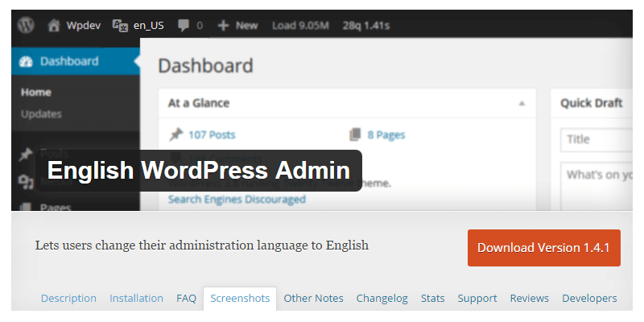This screenshot has width=644, height=322.
Task: Open the Updates submenu item
Action: (41, 114)
